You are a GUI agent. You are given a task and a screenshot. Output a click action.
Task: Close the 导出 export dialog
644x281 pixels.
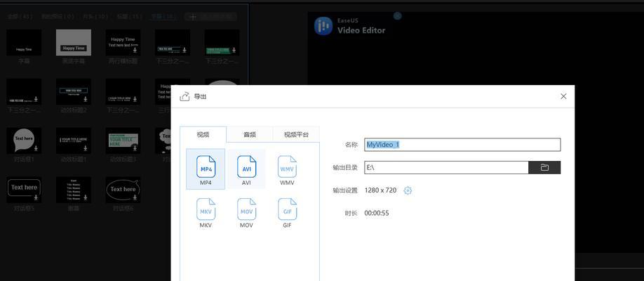point(563,96)
